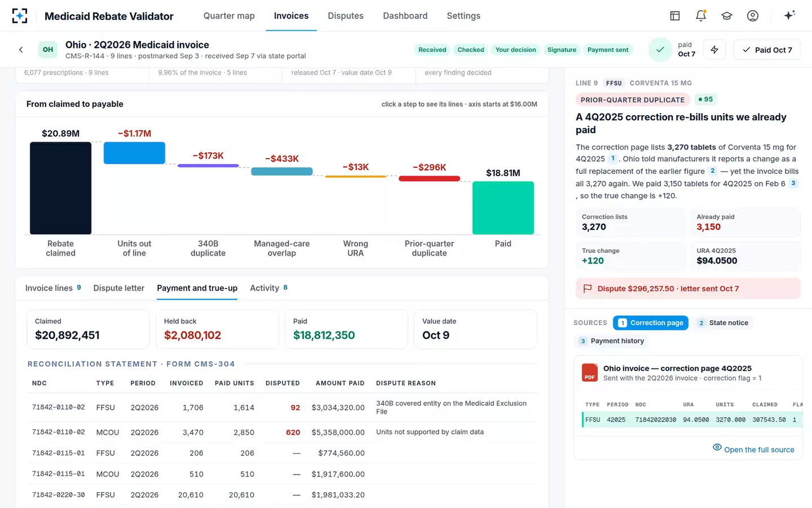Open the sparkle assistant icon

click(789, 15)
